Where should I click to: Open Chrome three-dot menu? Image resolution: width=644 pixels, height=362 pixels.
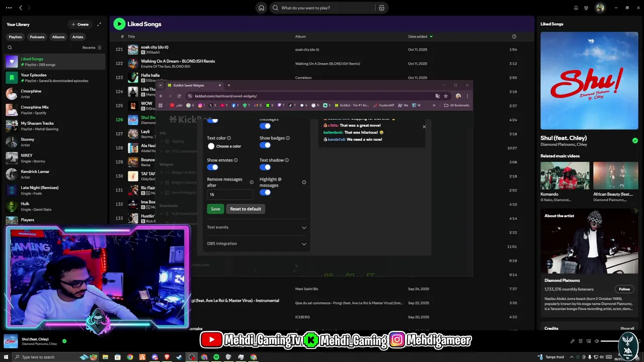pyautogui.click(x=467, y=96)
